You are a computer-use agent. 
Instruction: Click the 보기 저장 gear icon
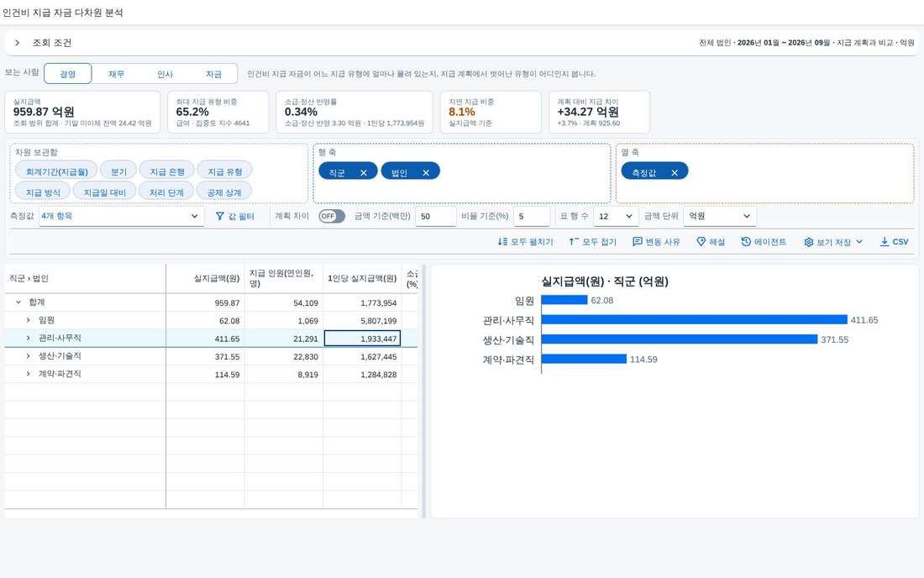click(x=808, y=242)
